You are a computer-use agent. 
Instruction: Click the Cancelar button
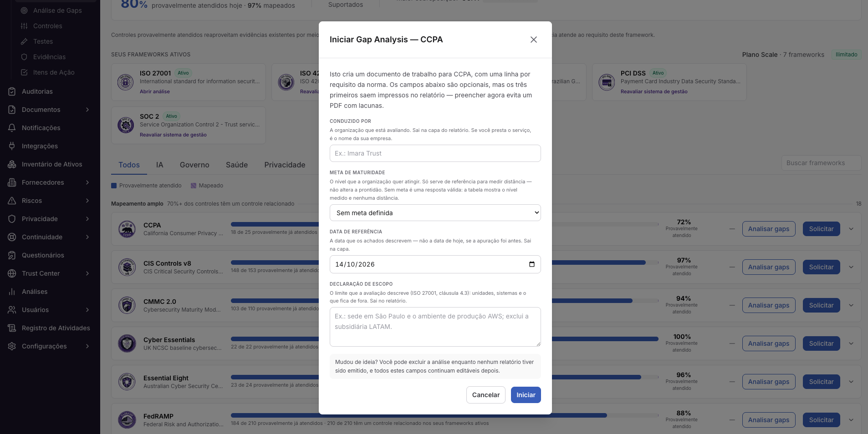coord(486,395)
